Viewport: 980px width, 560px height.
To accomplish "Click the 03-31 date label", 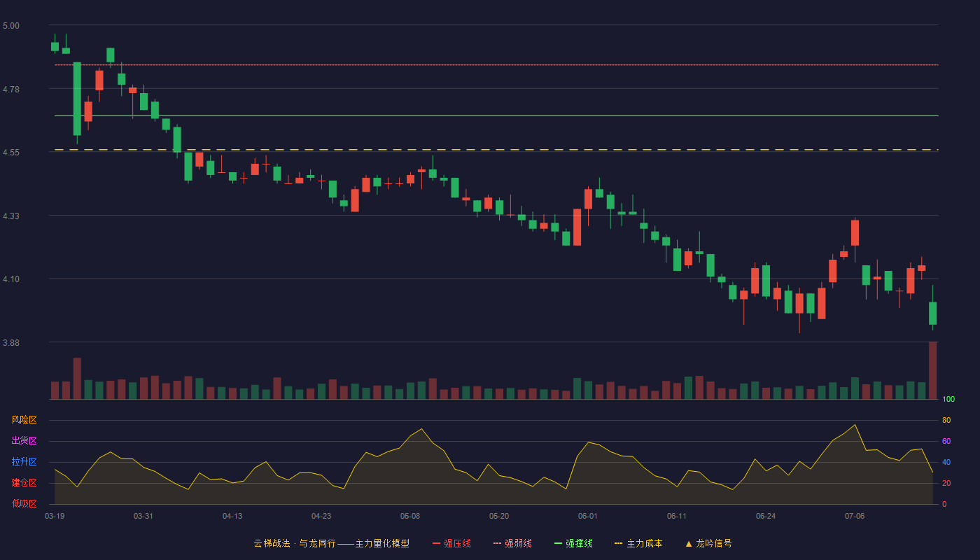I will pyautogui.click(x=143, y=516).
